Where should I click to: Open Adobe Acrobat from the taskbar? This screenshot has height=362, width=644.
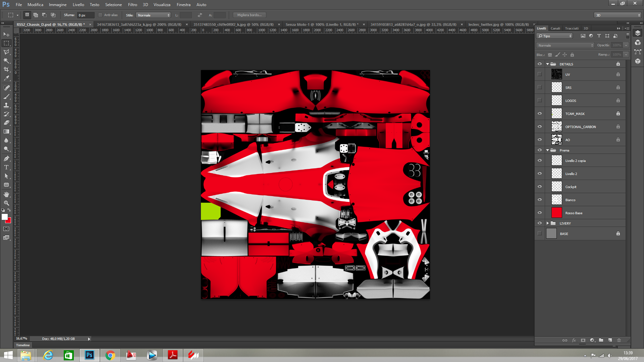[x=173, y=355]
